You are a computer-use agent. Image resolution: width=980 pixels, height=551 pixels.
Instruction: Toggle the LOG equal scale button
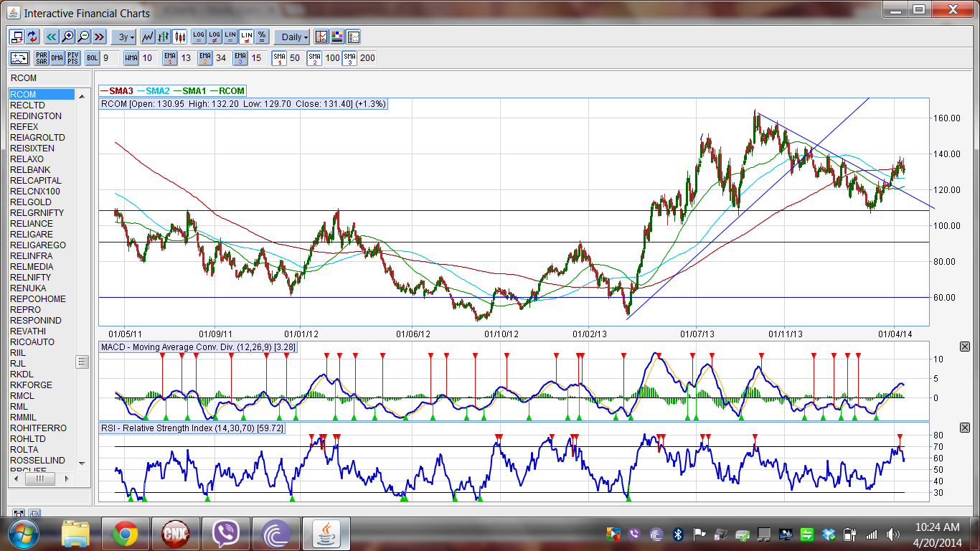click(x=199, y=37)
